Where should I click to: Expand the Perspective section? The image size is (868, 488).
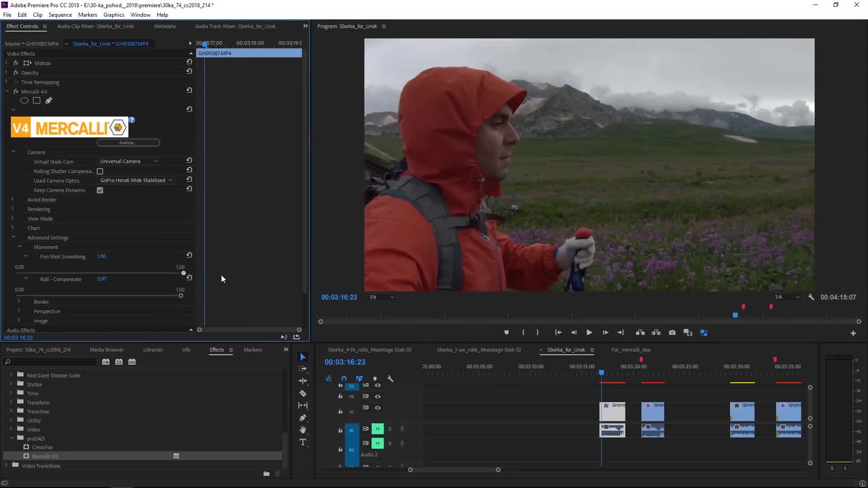[19, 310]
